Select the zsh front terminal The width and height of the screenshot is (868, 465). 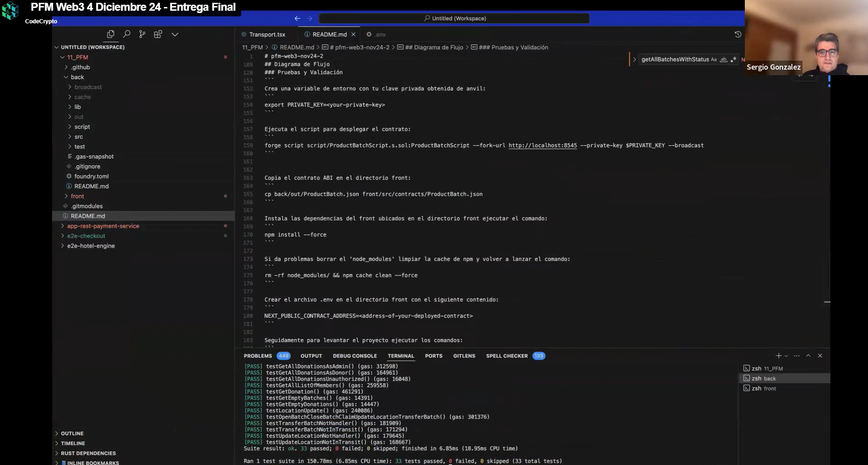click(785, 388)
